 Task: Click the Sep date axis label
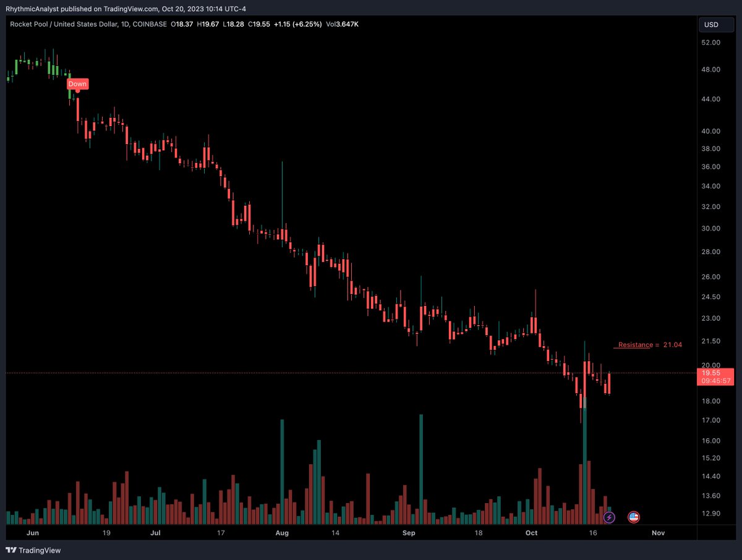[409, 532]
